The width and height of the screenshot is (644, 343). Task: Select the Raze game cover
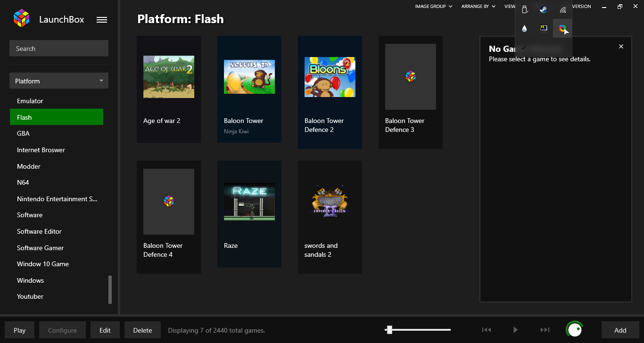click(249, 202)
